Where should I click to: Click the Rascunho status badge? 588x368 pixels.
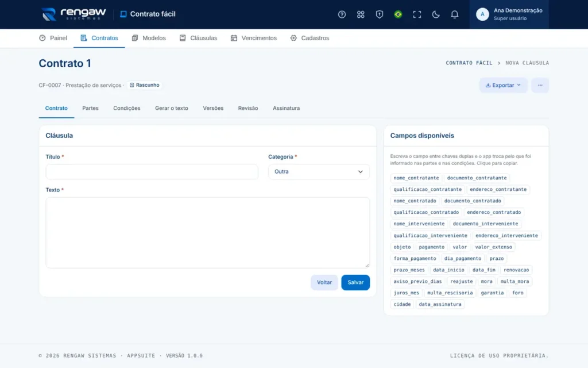(x=144, y=85)
